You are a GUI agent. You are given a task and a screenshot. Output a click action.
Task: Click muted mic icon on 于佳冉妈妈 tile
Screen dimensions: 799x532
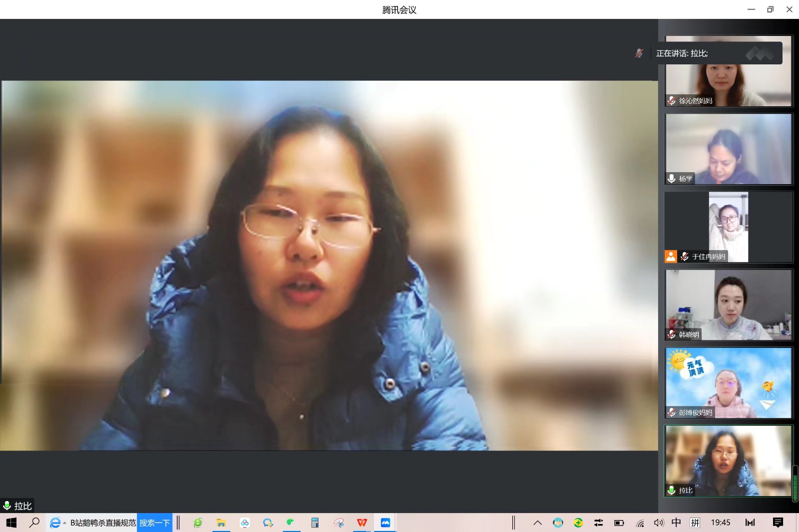click(685, 257)
